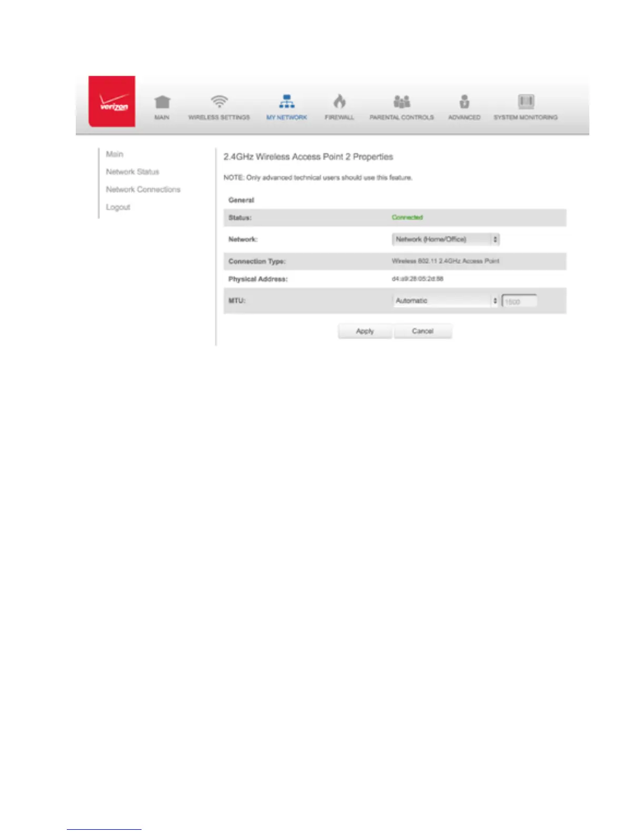Screen dimensions: 644x834
Task: Click the NOTE about advanced technical users
Action: click(x=318, y=178)
